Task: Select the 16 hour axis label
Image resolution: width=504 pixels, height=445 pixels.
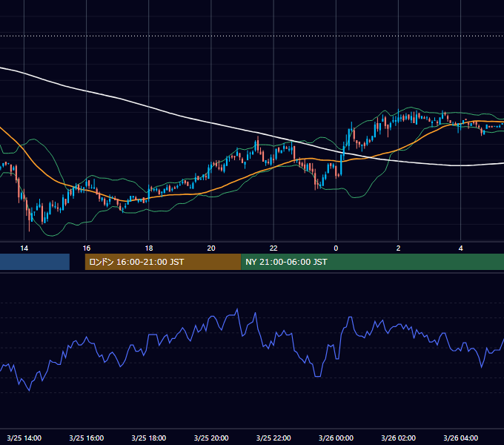Action: pyautogui.click(x=87, y=248)
